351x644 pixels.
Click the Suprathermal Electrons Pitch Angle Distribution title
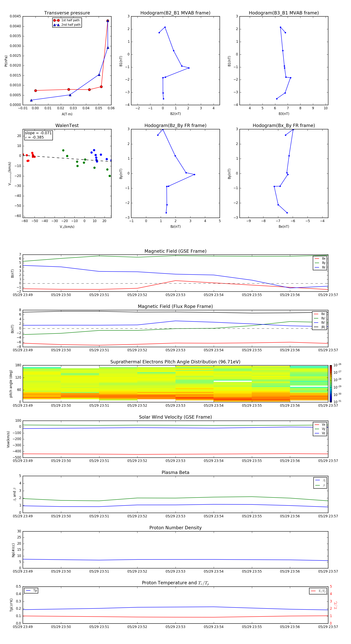click(x=175, y=362)
